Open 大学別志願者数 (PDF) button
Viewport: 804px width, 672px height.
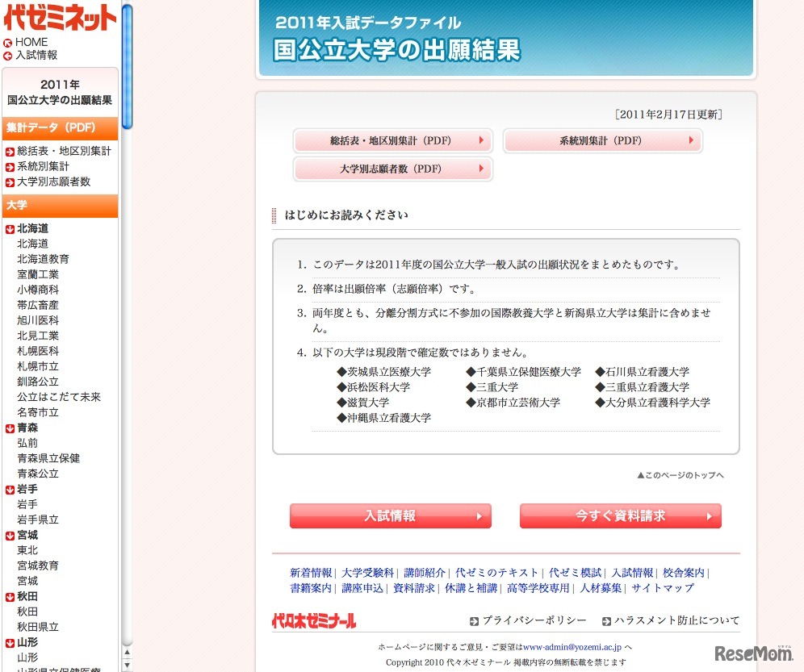[393, 169]
